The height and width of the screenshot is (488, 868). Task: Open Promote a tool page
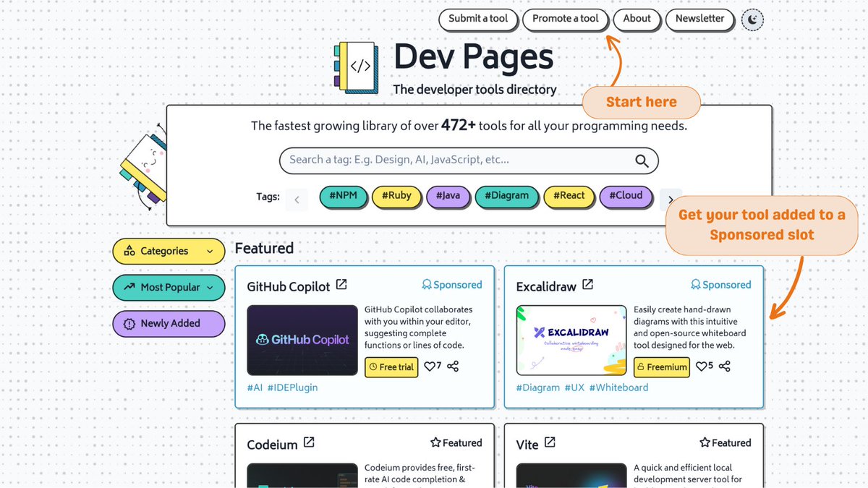pos(566,19)
